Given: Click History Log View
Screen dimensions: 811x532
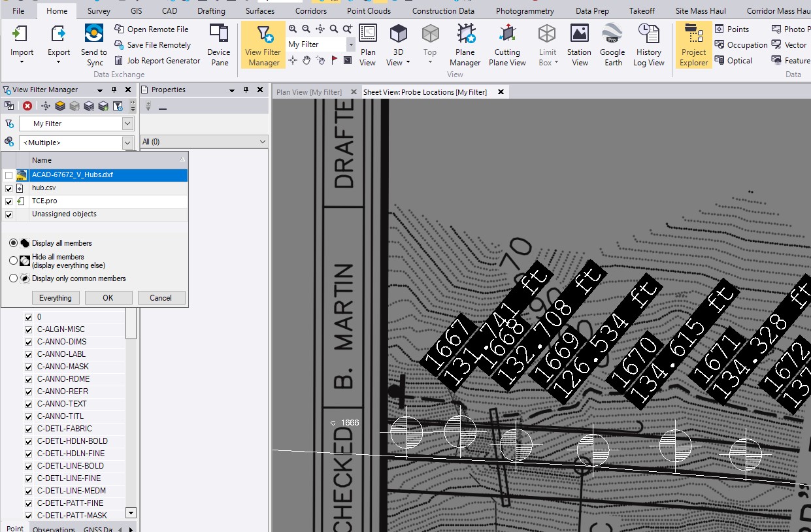Looking at the screenshot, I should [648, 44].
